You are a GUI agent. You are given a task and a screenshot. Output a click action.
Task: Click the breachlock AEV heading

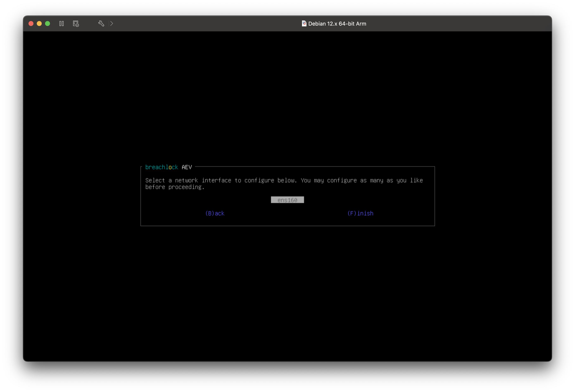[x=169, y=167]
